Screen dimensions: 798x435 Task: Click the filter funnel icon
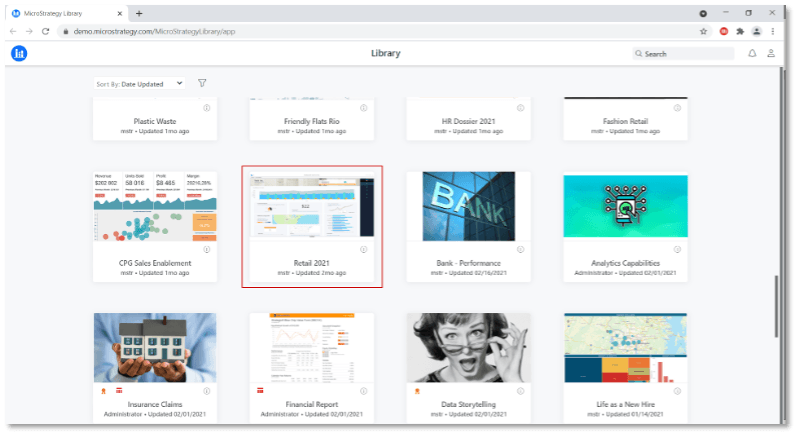[202, 83]
